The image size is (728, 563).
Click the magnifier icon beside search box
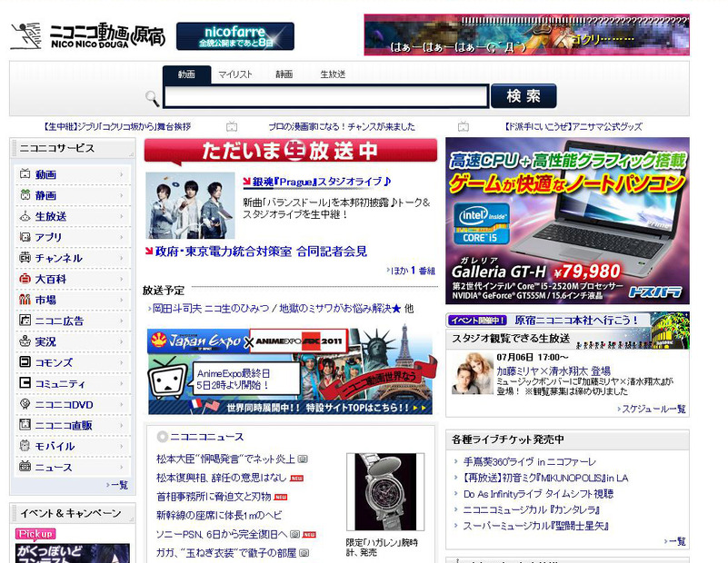[x=152, y=98]
